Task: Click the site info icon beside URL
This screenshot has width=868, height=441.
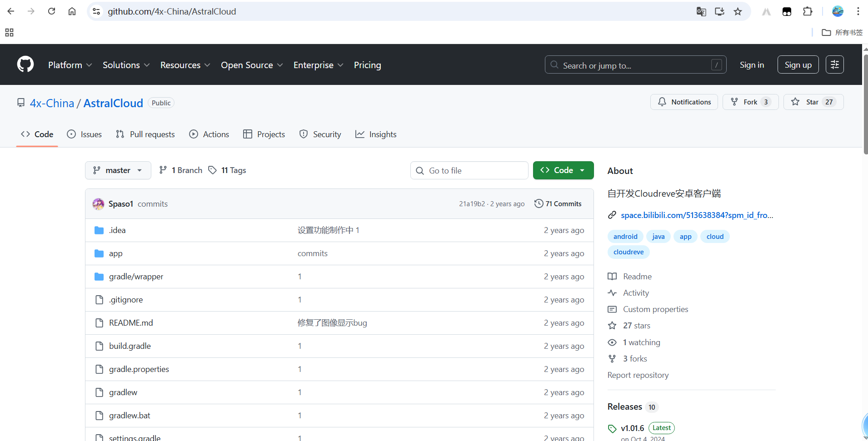Action: click(x=96, y=11)
